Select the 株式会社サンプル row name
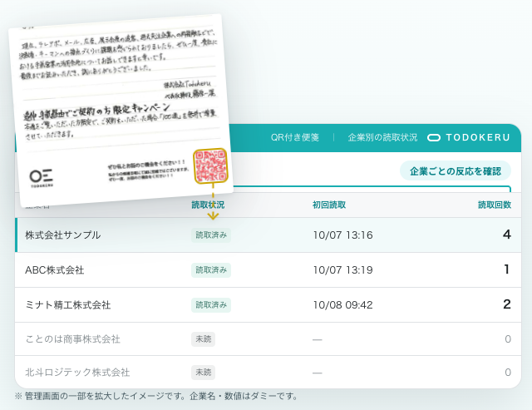This screenshot has height=410, width=532. coord(63,235)
